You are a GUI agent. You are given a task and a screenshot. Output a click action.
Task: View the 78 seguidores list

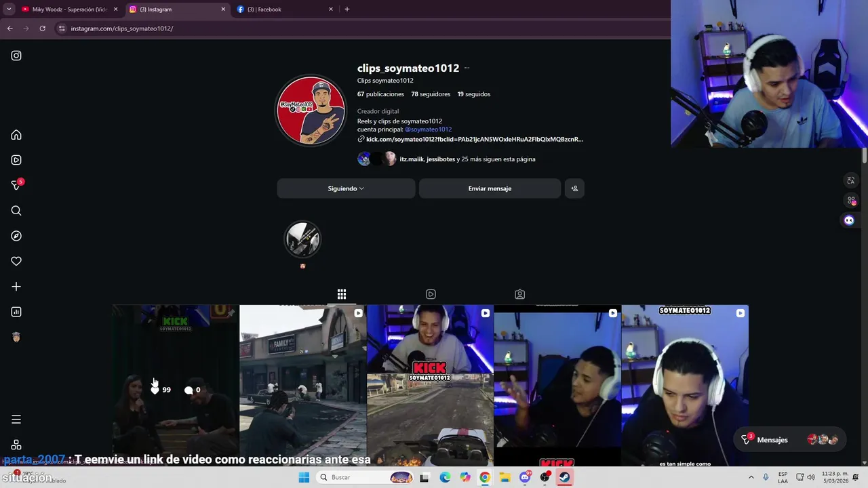tap(431, 94)
